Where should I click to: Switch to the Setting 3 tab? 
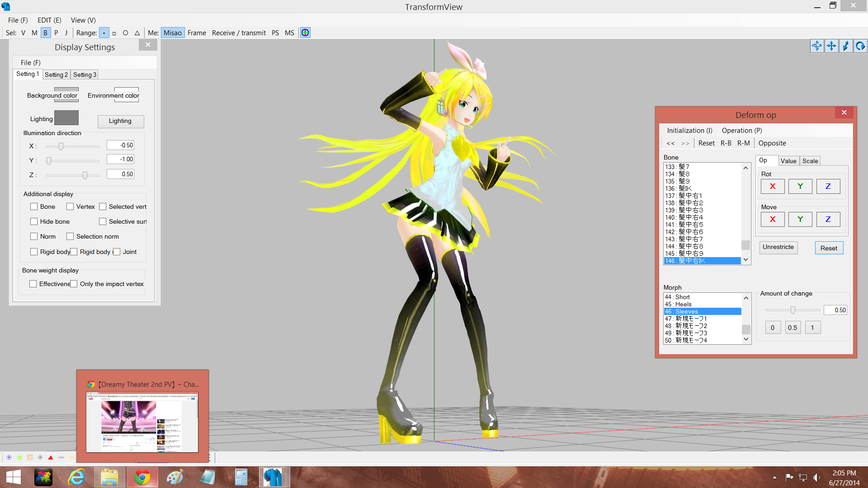85,75
